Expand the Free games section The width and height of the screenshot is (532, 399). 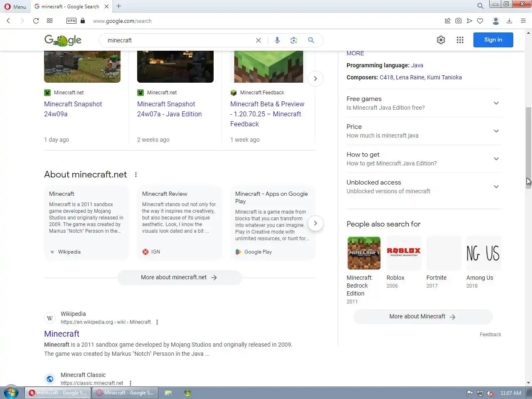(x=424, y=103)
